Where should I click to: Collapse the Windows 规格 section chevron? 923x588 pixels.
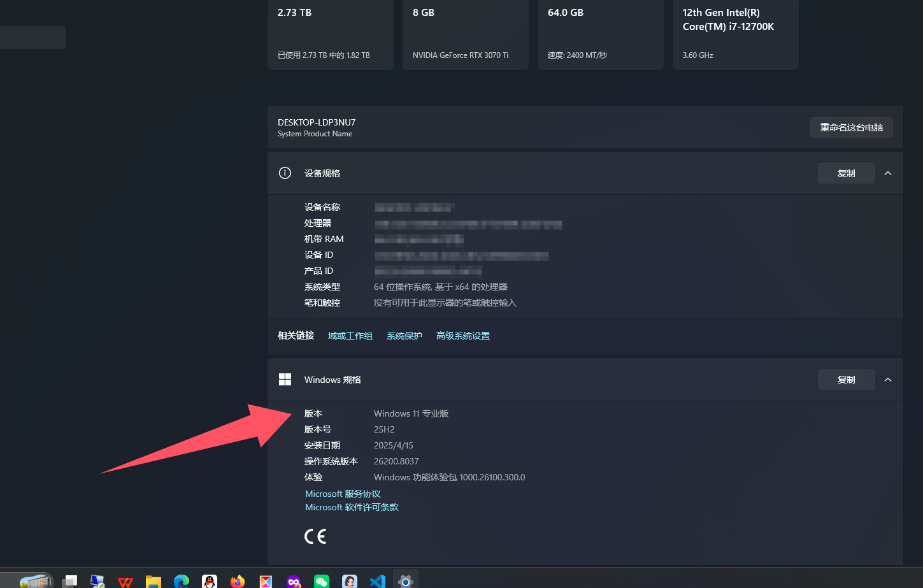pos(888,380)
